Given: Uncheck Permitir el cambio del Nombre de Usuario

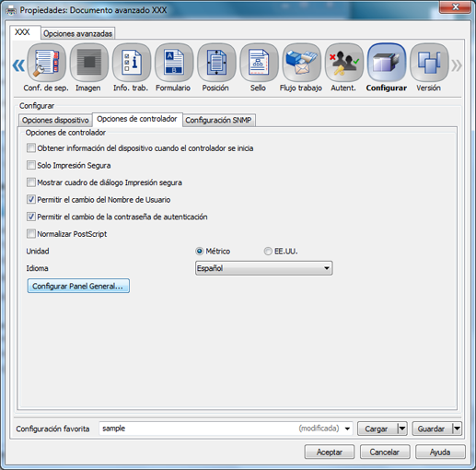Looking at the screenshot, I should [x=31, y=200].
